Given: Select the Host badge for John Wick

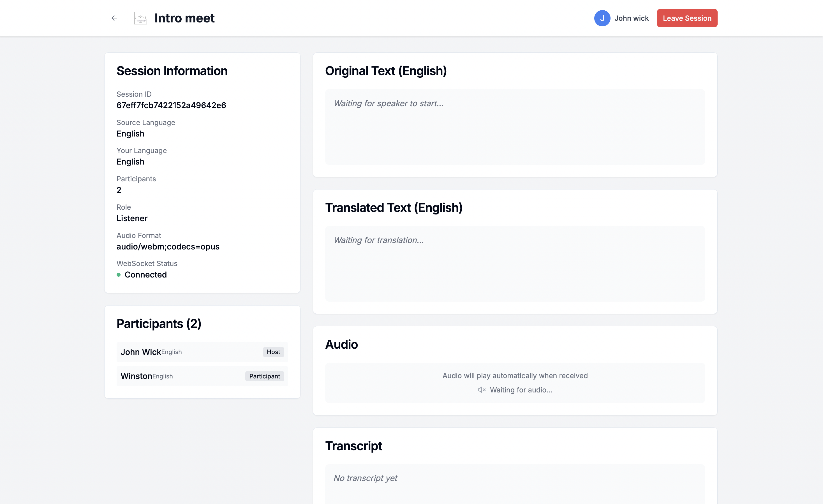Looking at the screenshot, I should click(x=273, y=352).
